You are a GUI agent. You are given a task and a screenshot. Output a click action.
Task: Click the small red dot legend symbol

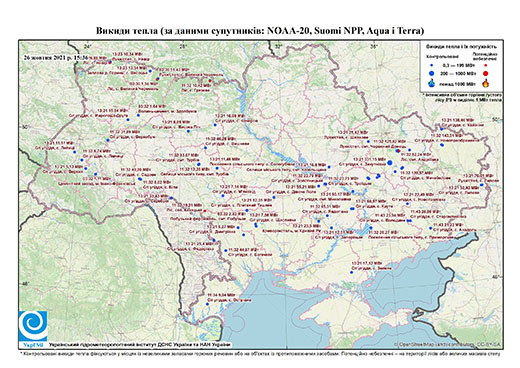click(486, 65)
